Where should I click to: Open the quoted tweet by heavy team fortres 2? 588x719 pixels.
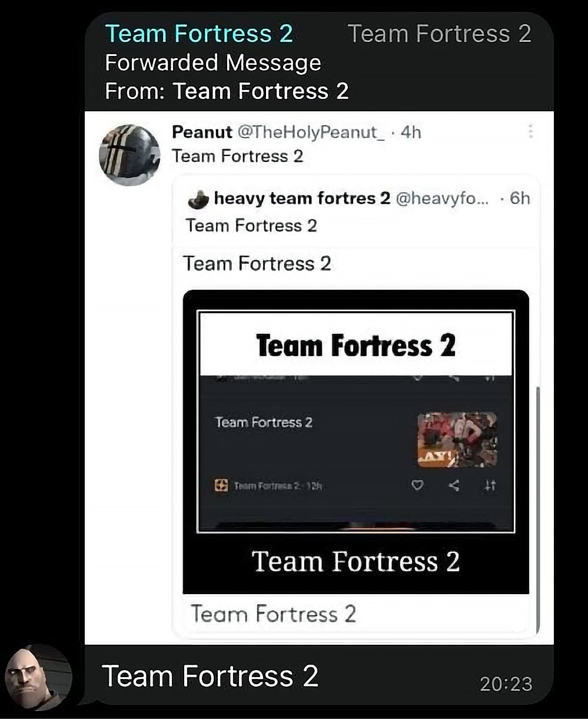[356, 406]
